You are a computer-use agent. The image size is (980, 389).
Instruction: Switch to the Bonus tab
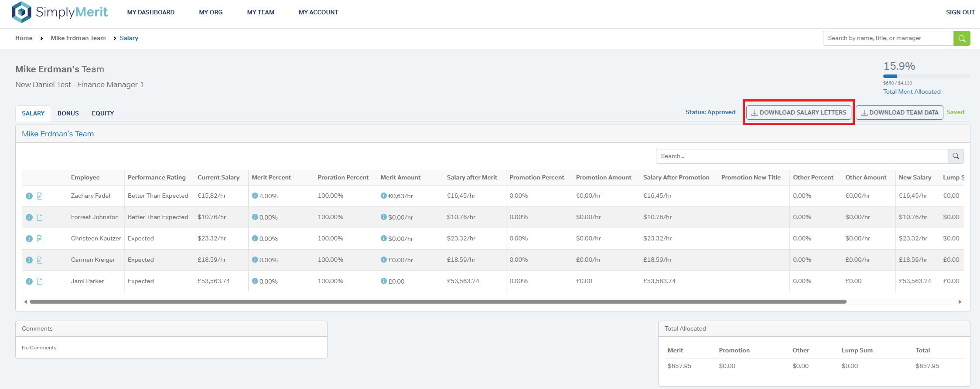pyautogui.click(x=68, y=113)
